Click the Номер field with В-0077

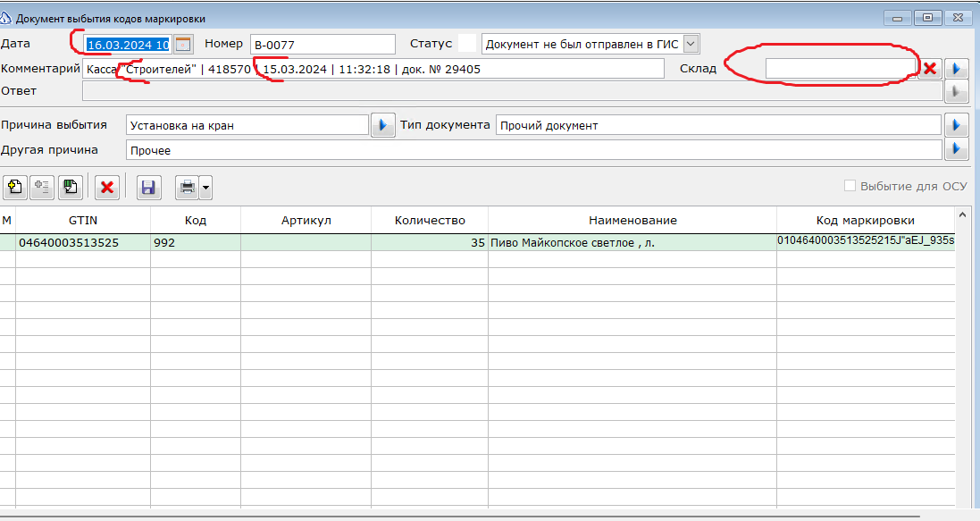pyautogui.click(x=322, y=45)
